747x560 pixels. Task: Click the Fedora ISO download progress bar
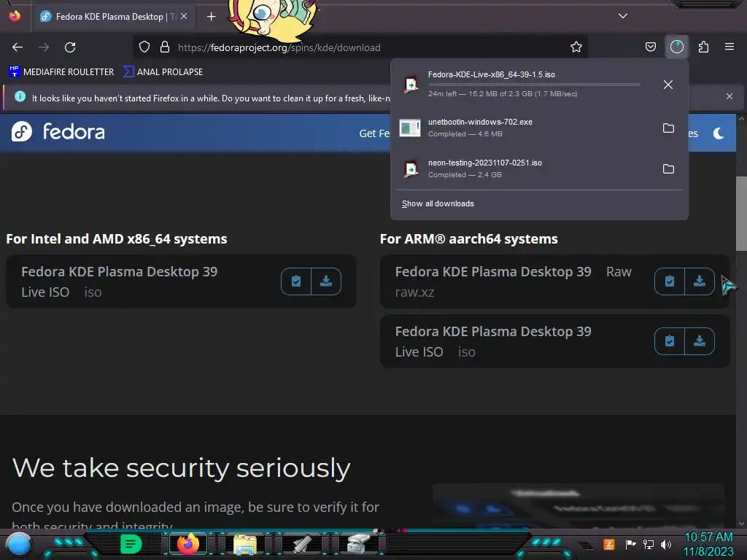tap(534, 85)
